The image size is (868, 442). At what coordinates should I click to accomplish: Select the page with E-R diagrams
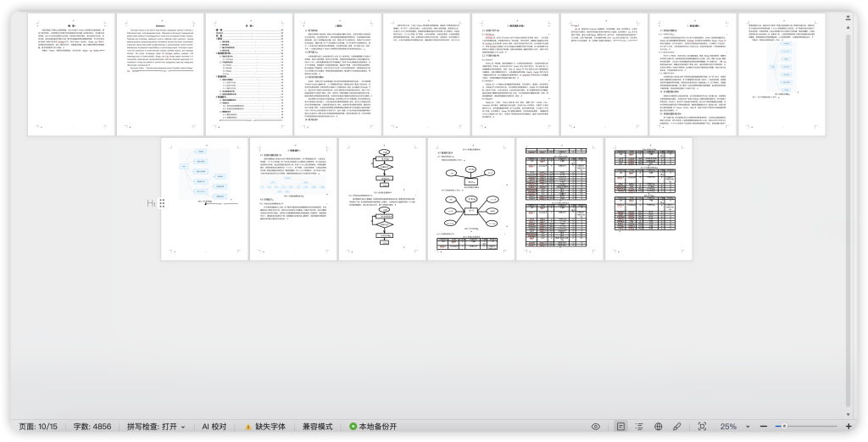[x=471, y=199]
